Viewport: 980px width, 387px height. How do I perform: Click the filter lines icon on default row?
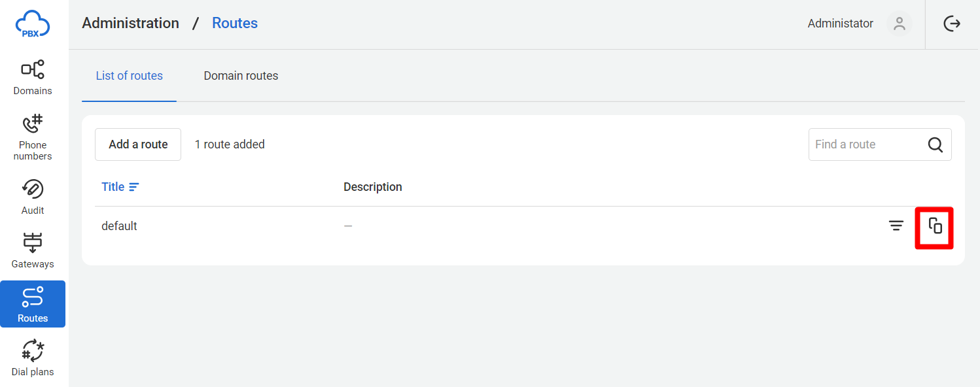[x=896, y=226]
